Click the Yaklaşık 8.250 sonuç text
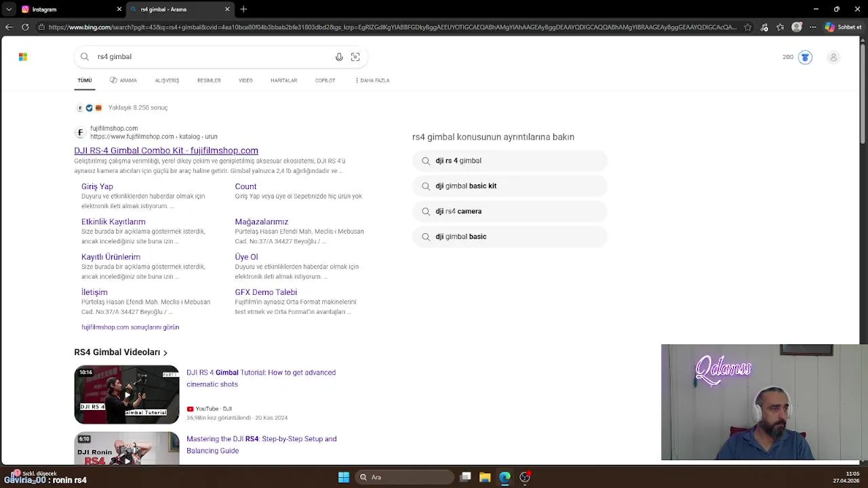Screen dimensions: 868x488 coord(138,108)
